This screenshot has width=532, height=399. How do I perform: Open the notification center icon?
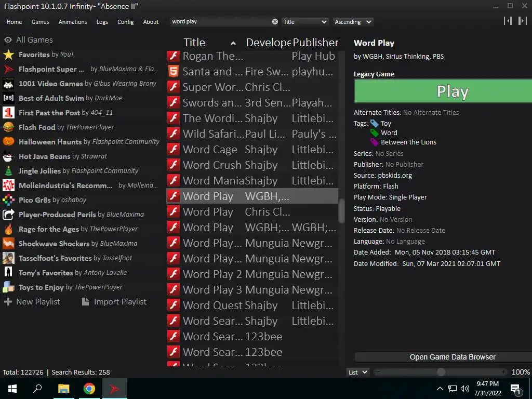pyautogui.click(x=515, y=389)
